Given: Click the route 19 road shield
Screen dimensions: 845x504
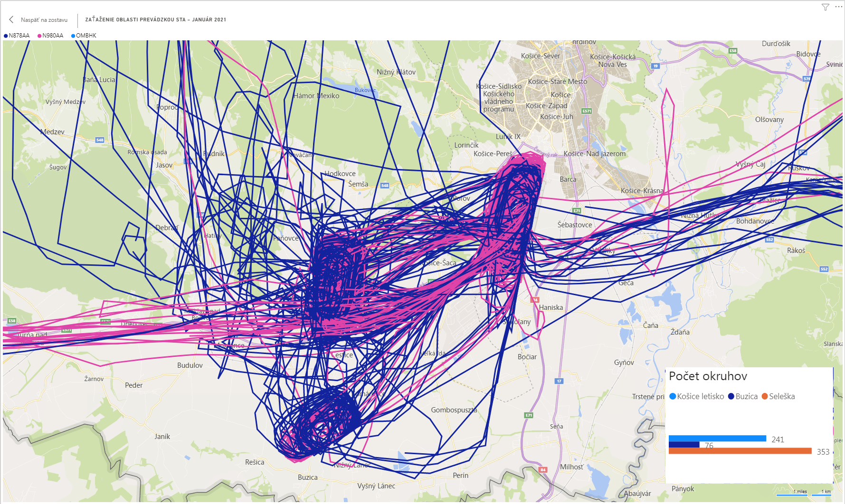Looking at the screenshot, I should coord(655,66).
